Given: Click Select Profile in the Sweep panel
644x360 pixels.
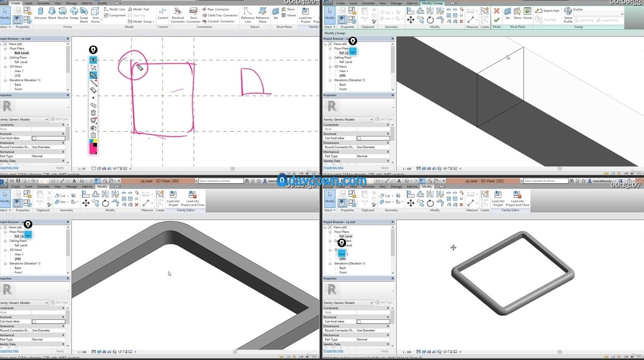Looking at the screenshot, I should (568, 15).
